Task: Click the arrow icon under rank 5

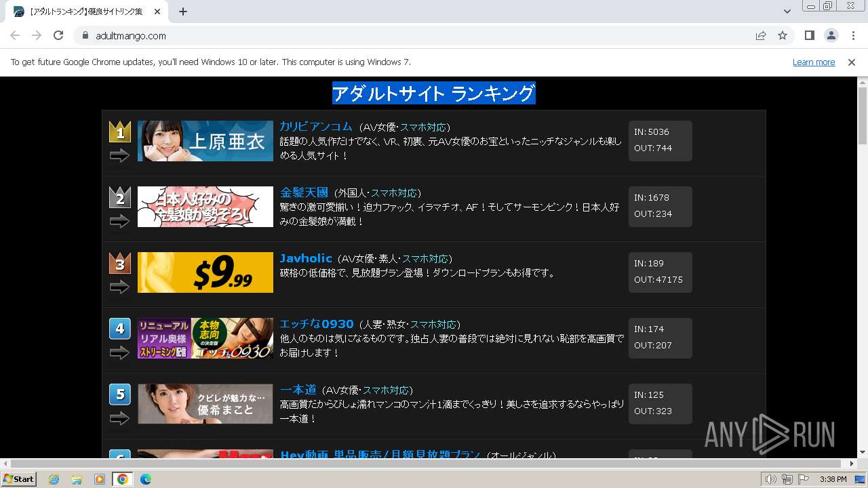Action: click(119, 419)
